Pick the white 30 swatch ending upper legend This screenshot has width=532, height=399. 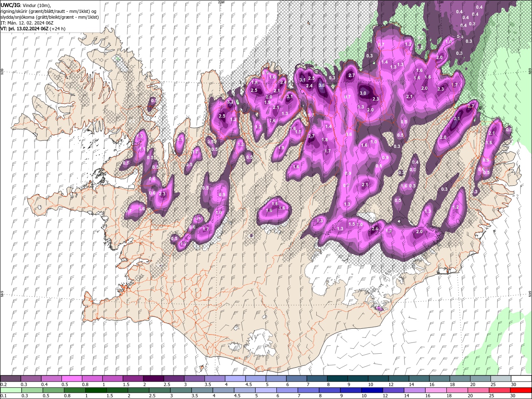click(521, 379)
